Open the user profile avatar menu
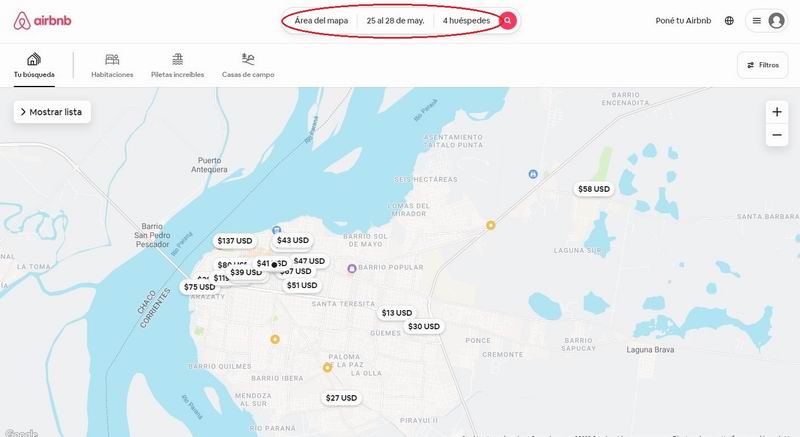The image size is (800, 437). click(776, 21)
